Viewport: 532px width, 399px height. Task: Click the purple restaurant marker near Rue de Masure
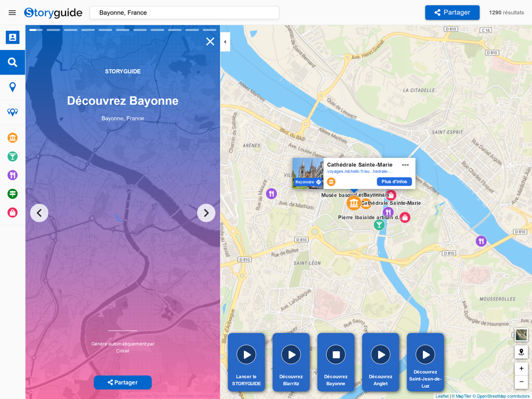tap(271, 194)
